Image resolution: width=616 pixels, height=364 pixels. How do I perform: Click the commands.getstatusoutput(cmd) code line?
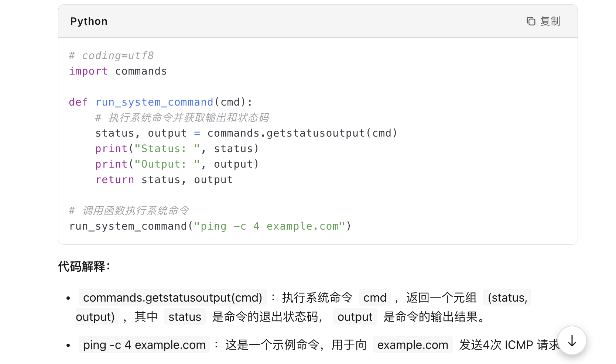coord(246,133)
